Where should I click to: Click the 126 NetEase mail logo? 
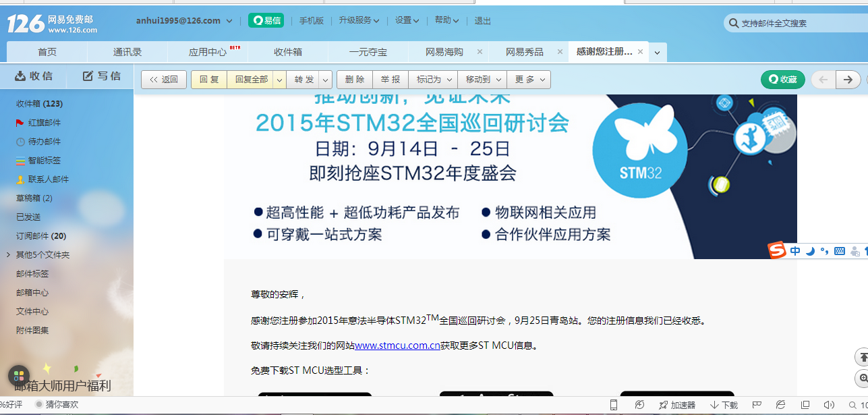[52, 24]
